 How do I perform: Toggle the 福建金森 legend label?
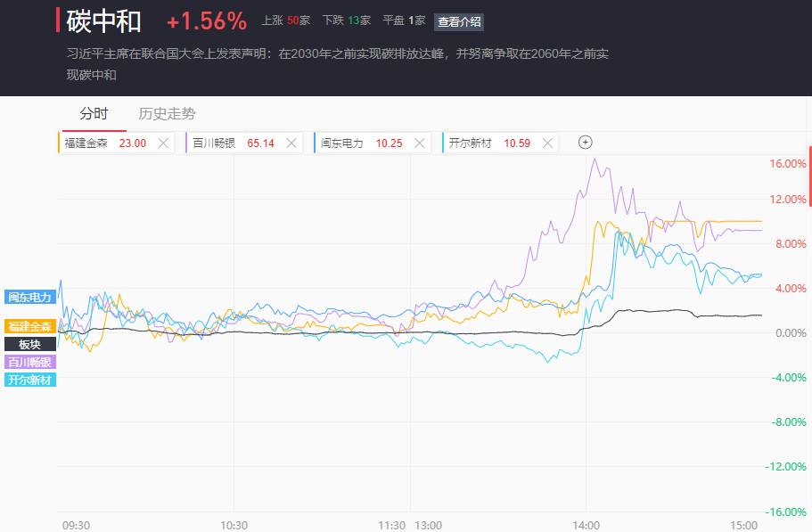coord(29,326)
